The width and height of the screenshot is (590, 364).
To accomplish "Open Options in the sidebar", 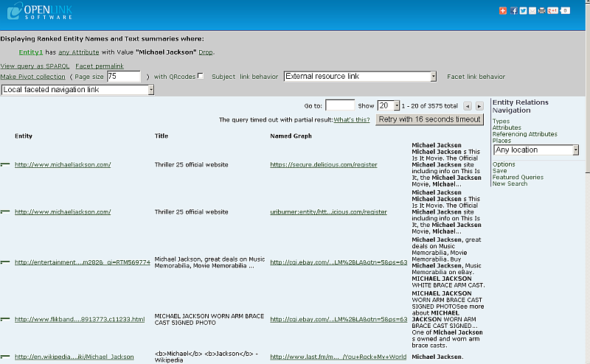I will 504,164.
